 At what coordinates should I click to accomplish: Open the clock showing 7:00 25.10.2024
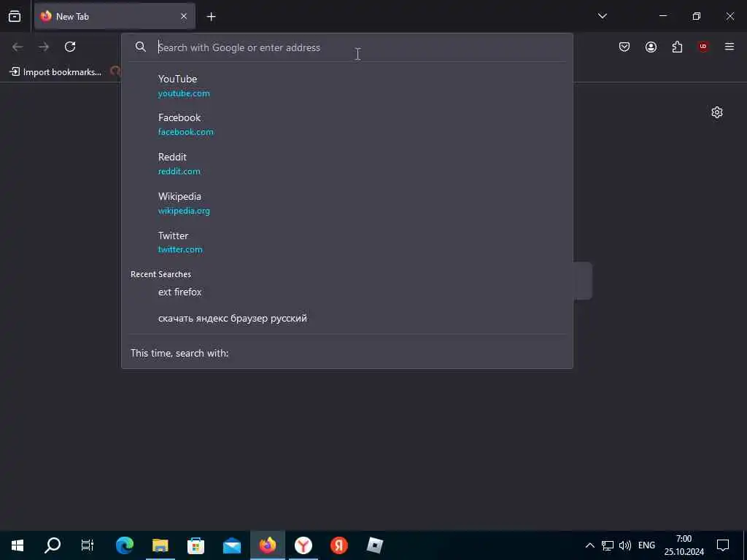684,545
